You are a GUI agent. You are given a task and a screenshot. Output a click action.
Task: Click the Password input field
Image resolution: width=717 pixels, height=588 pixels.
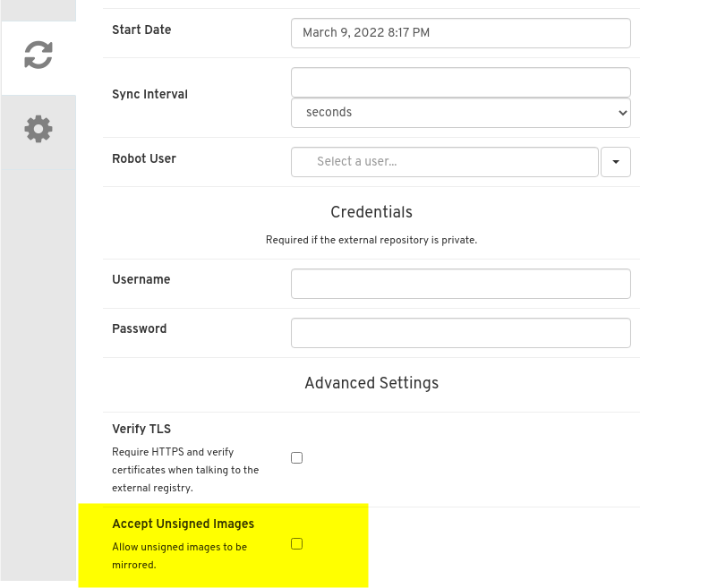[x=460, y=332]
